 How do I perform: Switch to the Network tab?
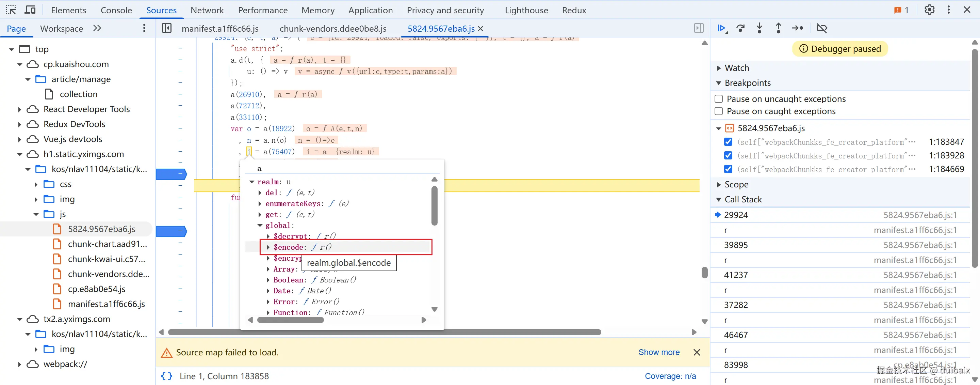(207, 10)
